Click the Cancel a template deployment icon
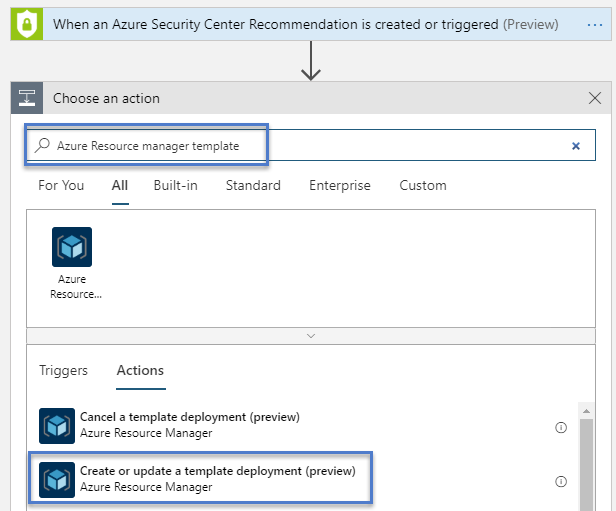This screenshot has width=616, height=511. pos(57,426)
